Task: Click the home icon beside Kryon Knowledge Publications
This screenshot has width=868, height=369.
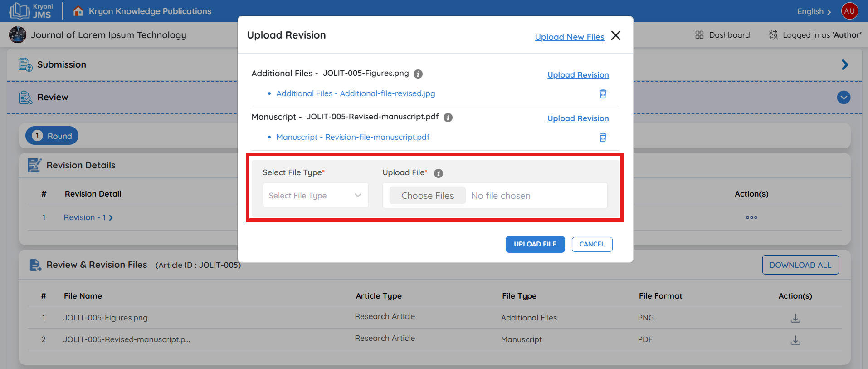Action: click(78, 11)
